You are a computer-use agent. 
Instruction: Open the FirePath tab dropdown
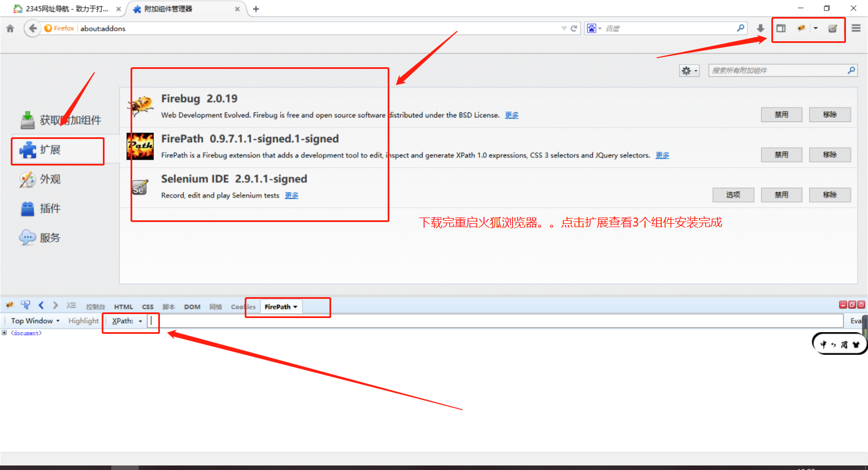pyautogui.click(x=295, y=307)
